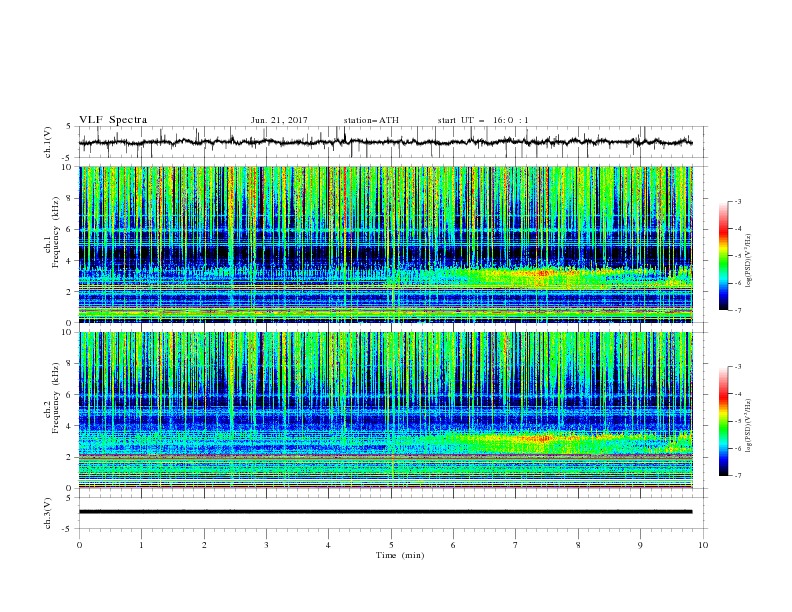
Task: Click time axis tick label "3"
Action: click(x=266, y=545)
